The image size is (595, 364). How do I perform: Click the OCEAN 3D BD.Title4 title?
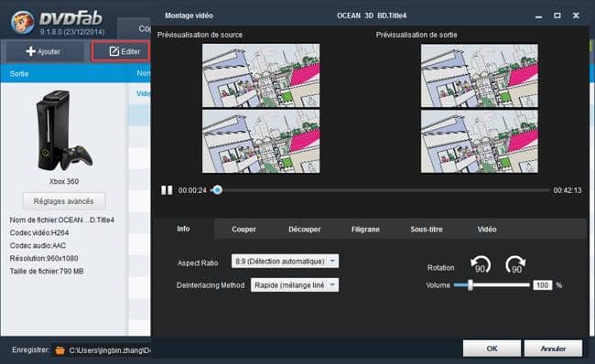(x=372, y=16)
